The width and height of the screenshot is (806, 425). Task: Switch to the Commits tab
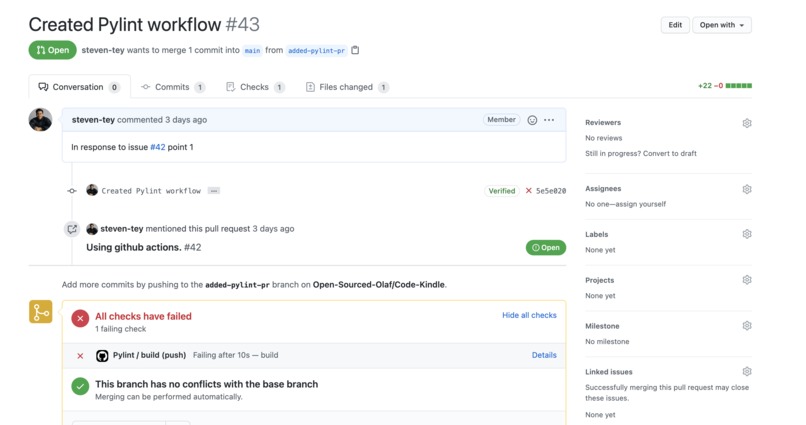173,87
